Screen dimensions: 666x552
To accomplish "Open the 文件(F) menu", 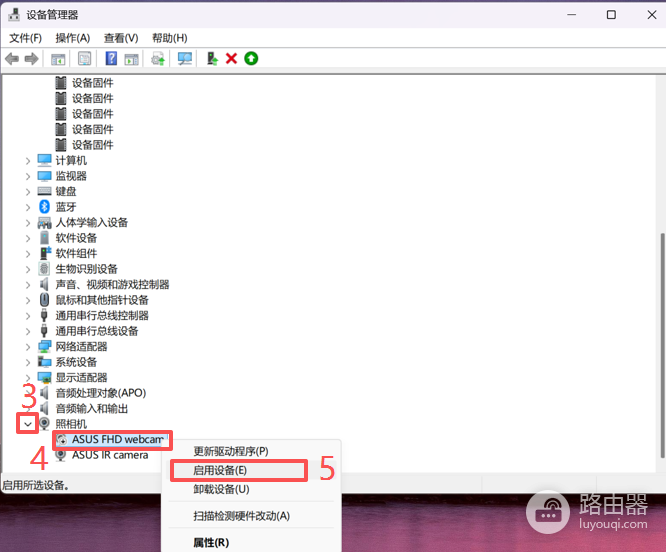I will coord(25,38).
